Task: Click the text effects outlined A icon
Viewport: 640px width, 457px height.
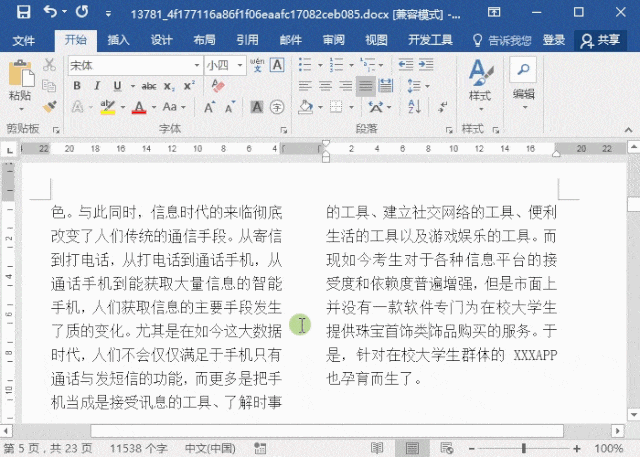Action: (77, 107)
